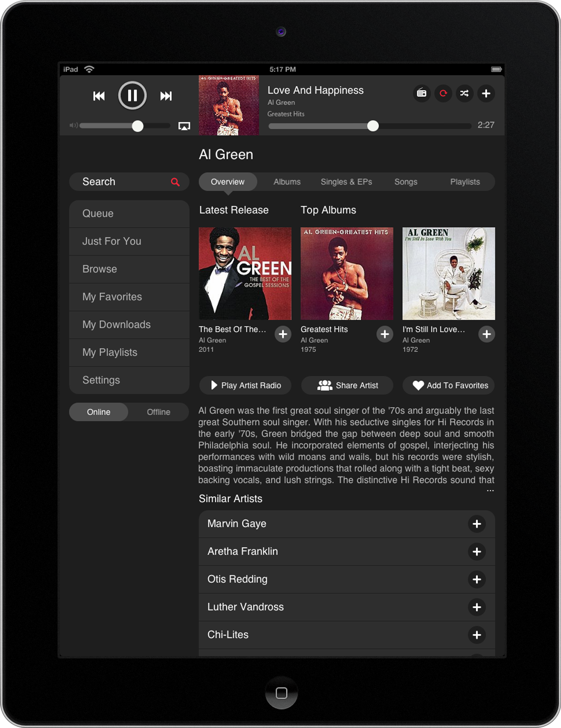Tap the Search field
This screenshot has width=561, height=728.
click(x=129, y=182)
